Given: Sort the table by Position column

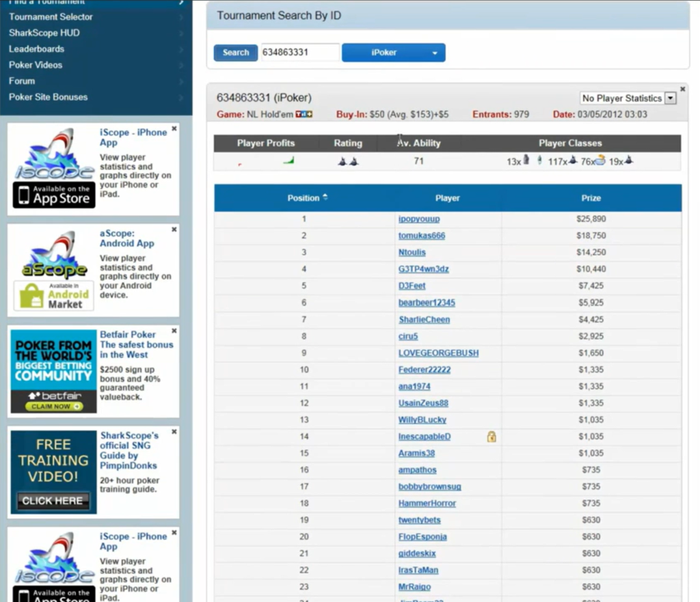Looking at the screenshot, I should pos(307,197).
